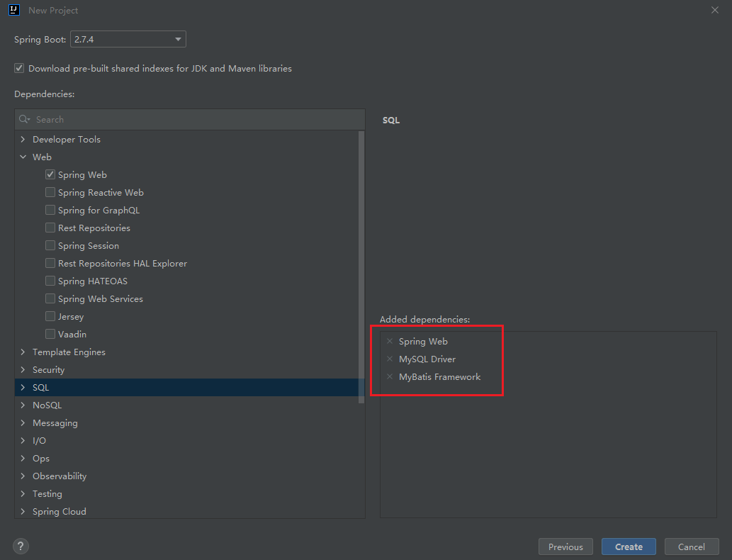Check Rest Repositories HAL Explorer

[50, 264]
